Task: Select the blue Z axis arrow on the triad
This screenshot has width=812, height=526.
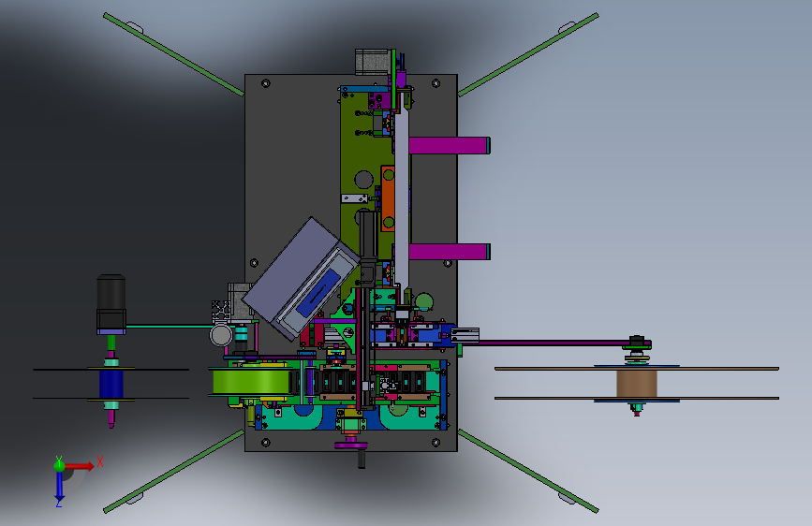Action: (x=60, y=488)
